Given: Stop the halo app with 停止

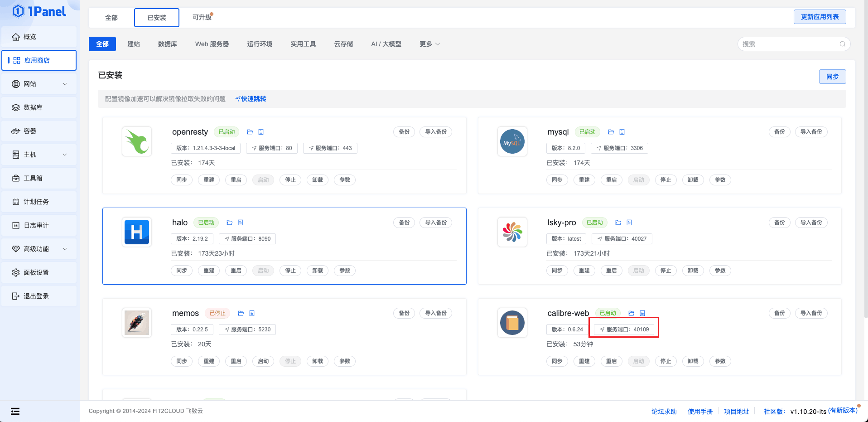Looking at the screenshot, I should (x=290, y=271).
